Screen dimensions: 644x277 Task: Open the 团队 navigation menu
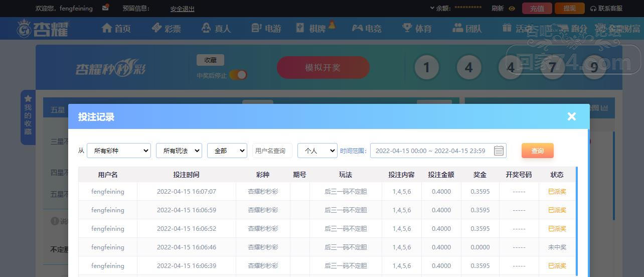pos(467,29)
